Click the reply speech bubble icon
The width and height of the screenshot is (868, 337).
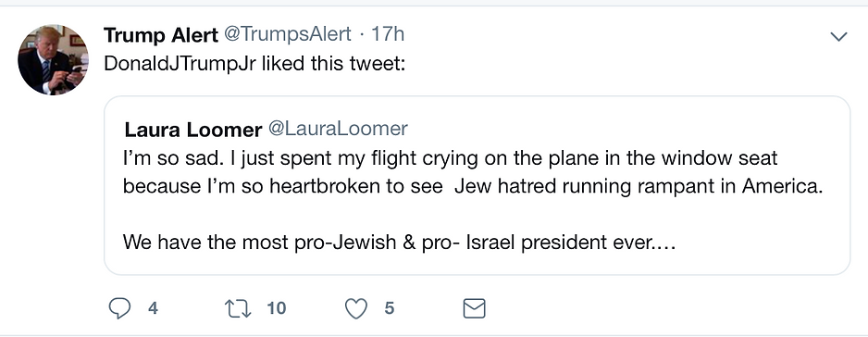tap(119, 308)
